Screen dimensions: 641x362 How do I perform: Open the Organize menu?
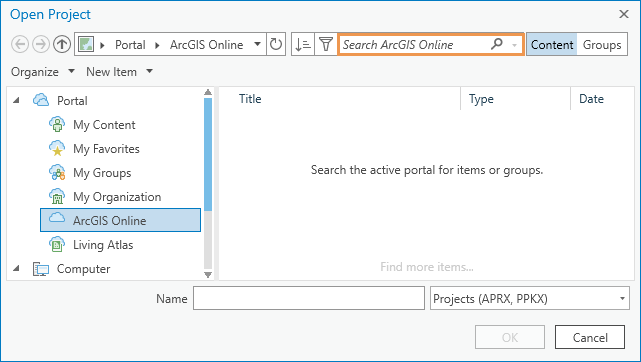click(x=43, y=72)
